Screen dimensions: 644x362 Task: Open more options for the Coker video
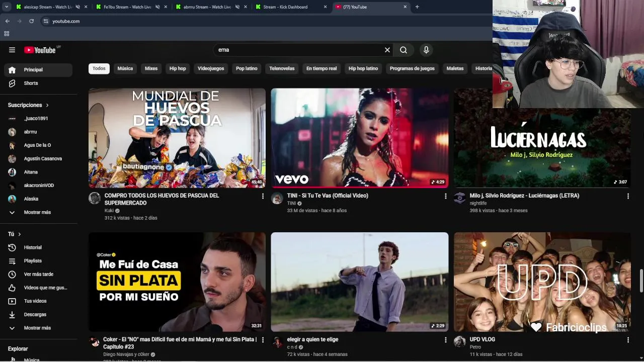pyautogui.click(x=263, y=340)
